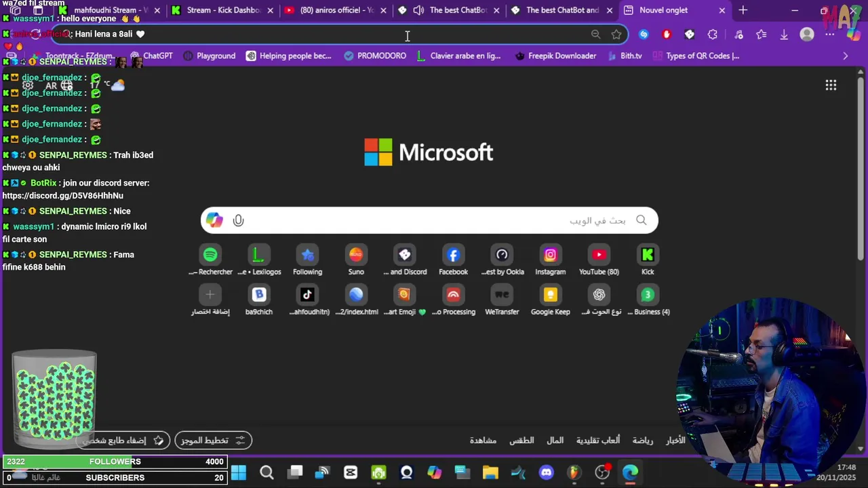Open the red stop-hand adblock extension
Image resolution: width=868 pixels, height=488 pixels.
point(667,34)
